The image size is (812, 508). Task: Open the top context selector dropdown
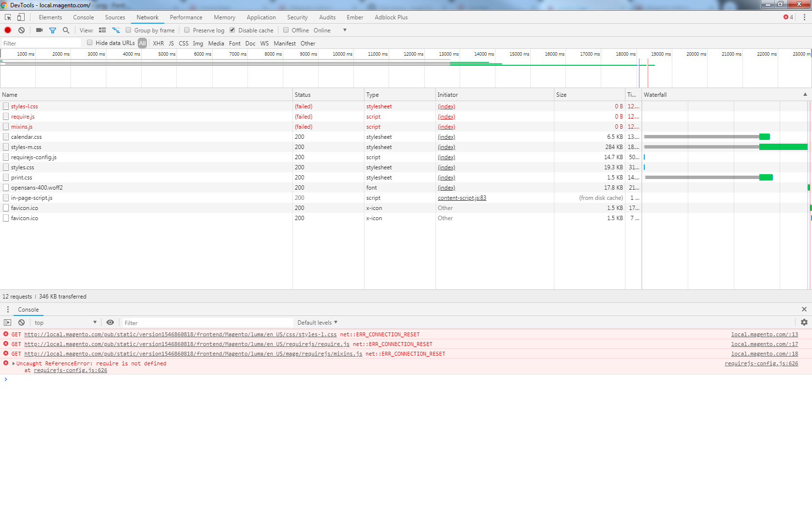click(x=65, y=322)
